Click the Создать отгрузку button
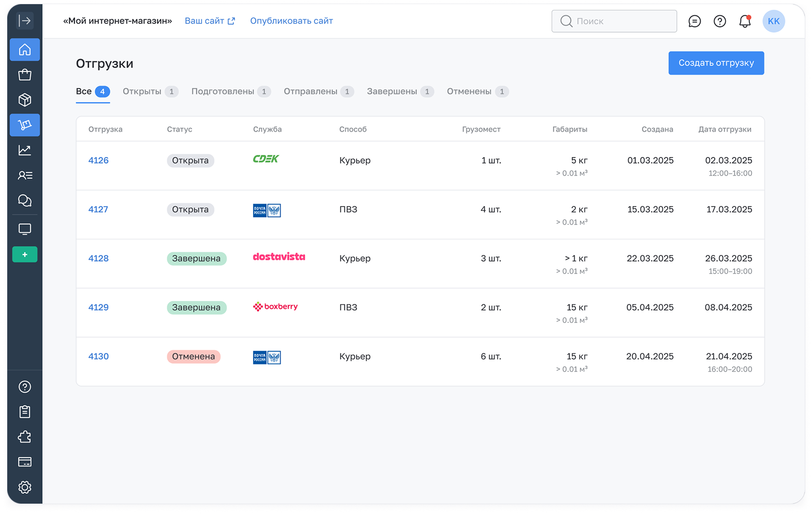812x514 pixels. [x=716, y=63]
